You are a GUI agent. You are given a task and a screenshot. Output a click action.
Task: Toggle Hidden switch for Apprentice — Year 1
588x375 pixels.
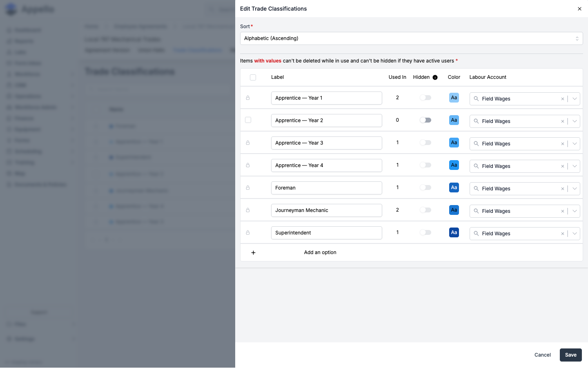point(425,98)
